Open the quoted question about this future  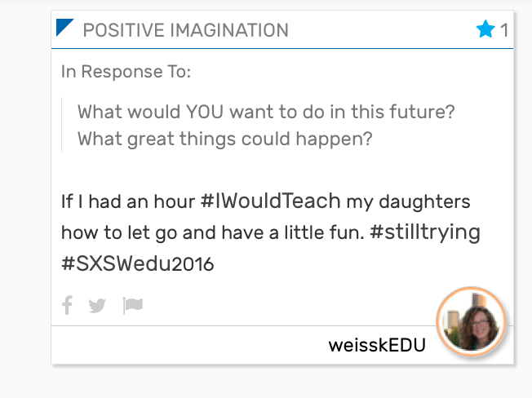click(x=266, y=112)
